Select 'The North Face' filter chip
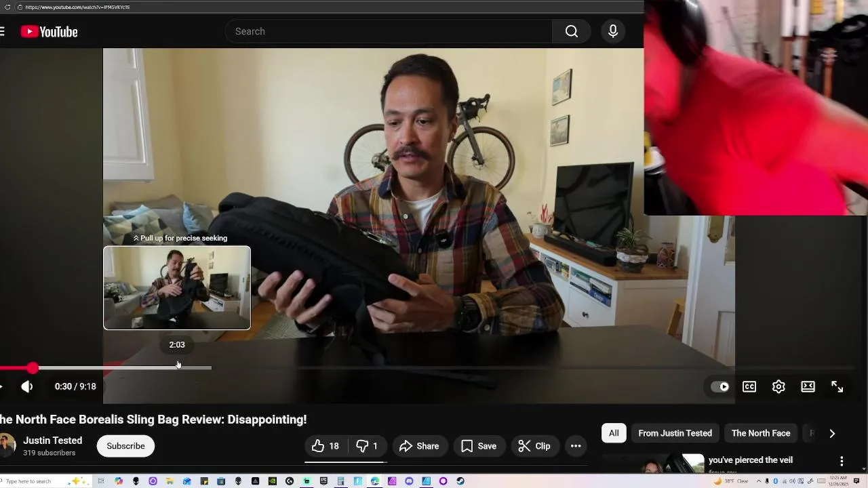868x488 pixels. [x=761, y=433]
